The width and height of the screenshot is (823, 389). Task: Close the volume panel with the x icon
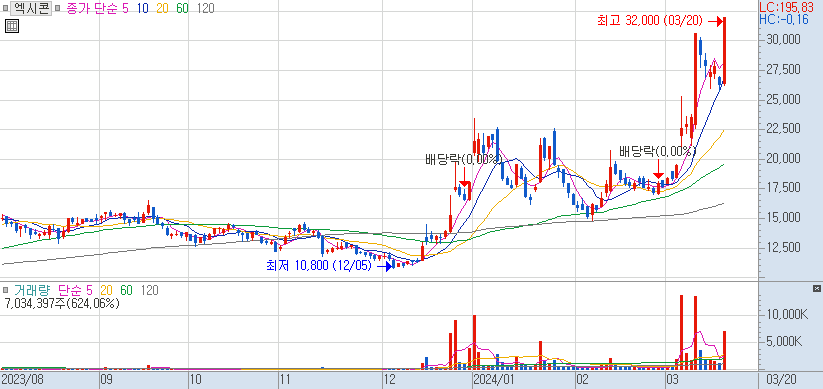[x=817, y=289]
